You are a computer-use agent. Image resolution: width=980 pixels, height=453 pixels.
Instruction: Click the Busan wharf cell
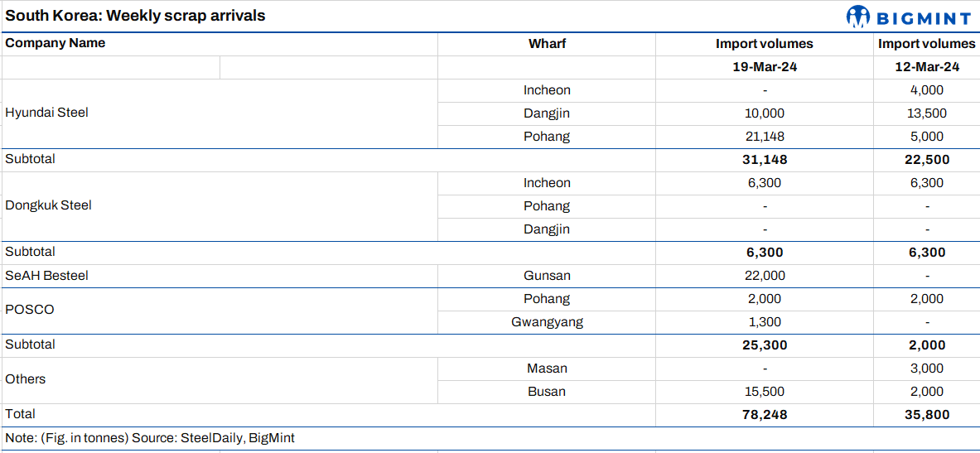point(547,392)
